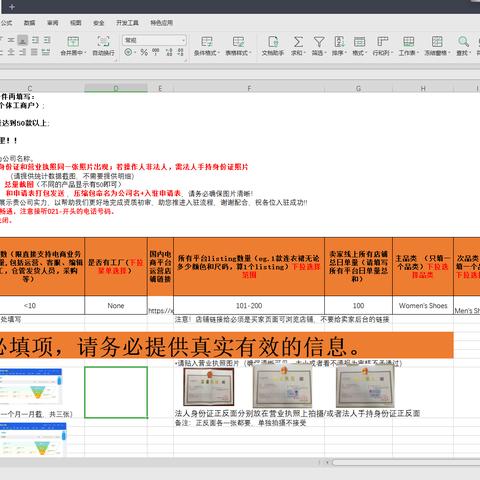Image resolution: width=480 pixels, height=480 pixels.
Task: Open the 审阅 (Review) menu tab
Action: pyautogui.click(x=53, y=23)
